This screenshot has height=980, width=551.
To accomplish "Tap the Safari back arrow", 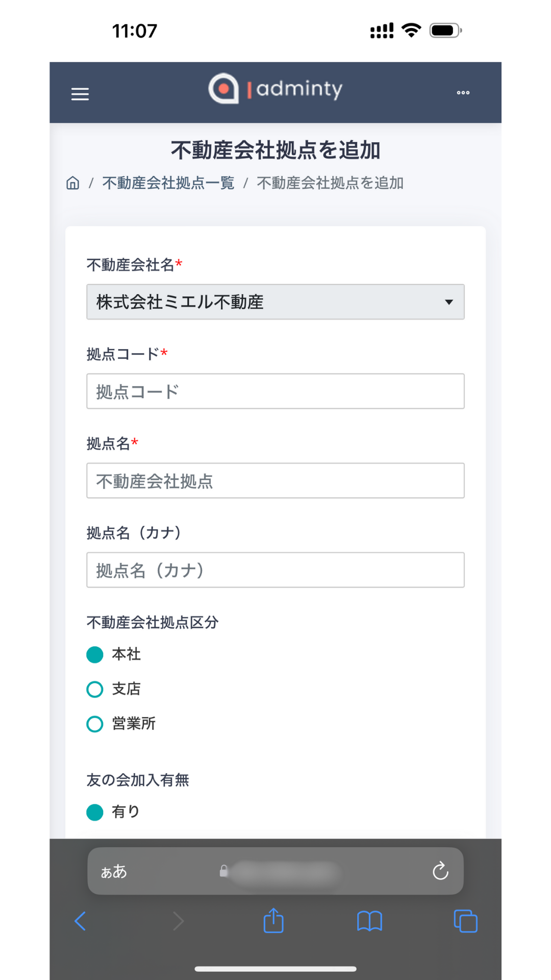I will tap(80, 921).
